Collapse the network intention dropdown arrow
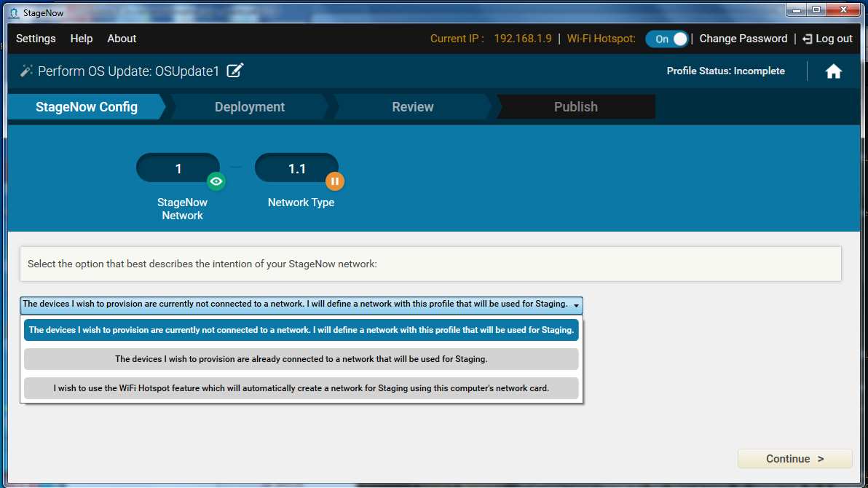Viewport: 868px width, 488px height. coord(576,305)
